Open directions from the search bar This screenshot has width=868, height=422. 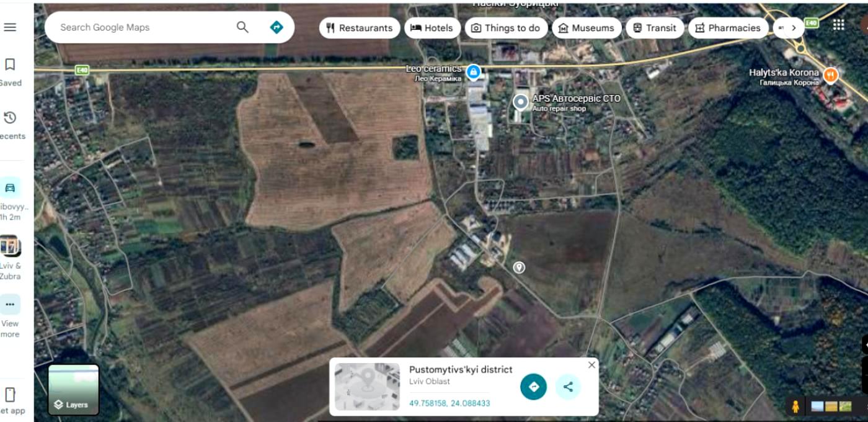pyautogui.click(x=277, y=27)
